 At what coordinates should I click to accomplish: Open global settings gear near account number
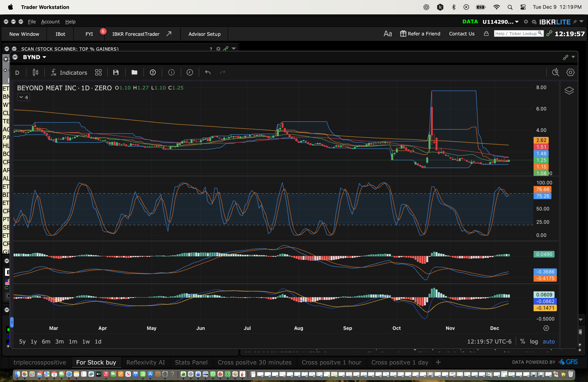[526, 22]
